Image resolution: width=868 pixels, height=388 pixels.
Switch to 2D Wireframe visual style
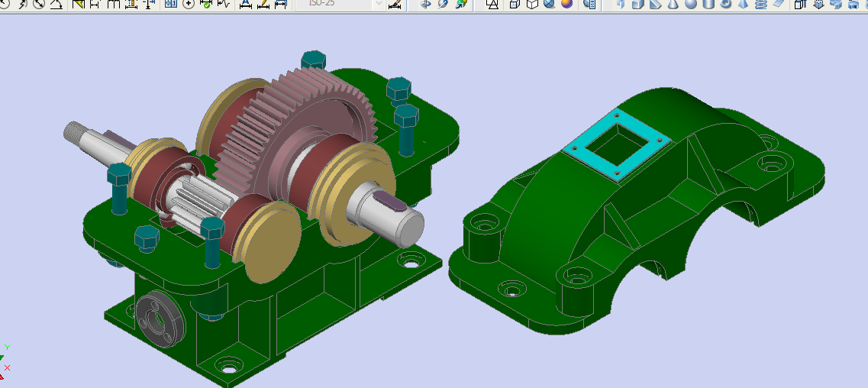[x=492, y=3]
